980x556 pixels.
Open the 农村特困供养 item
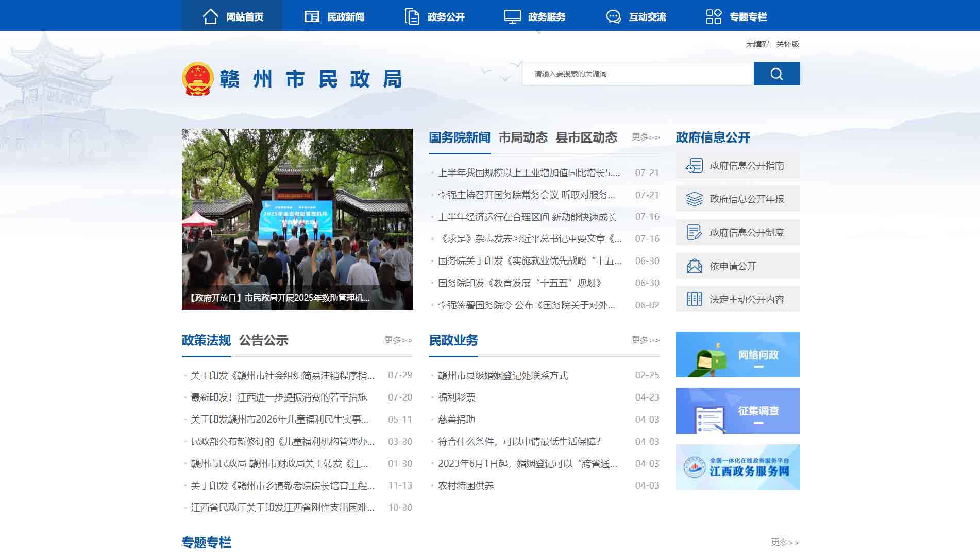point(466,486)
